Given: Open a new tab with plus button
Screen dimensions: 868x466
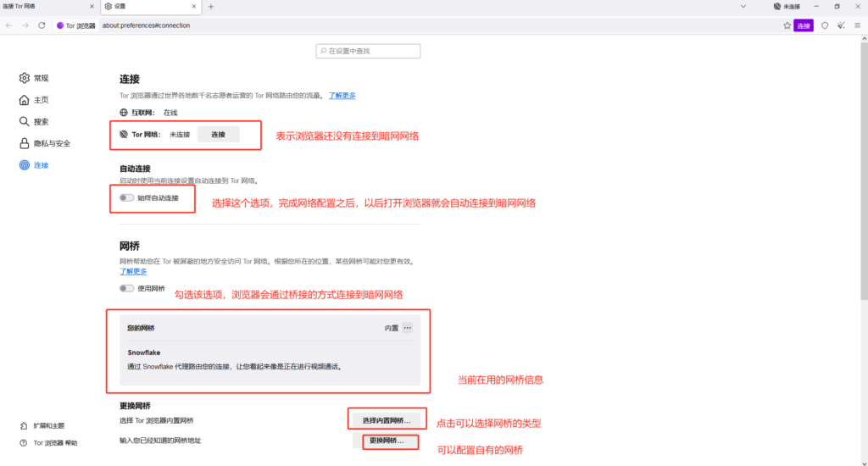Looking at the screenshot, I should (211, 7).
